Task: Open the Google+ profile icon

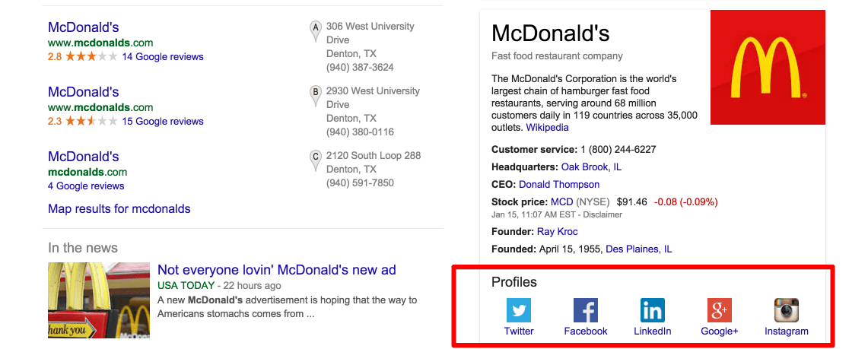Action: [x=720, y=309]
